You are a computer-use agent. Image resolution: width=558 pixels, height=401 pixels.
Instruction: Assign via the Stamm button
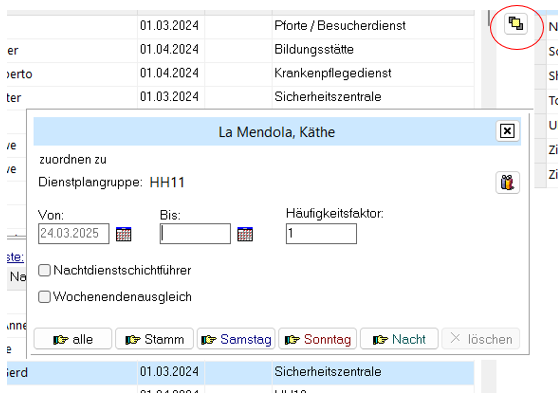(154, 339)
